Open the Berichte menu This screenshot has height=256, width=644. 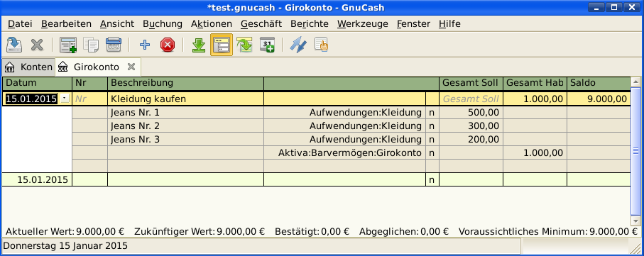(310, 24)
